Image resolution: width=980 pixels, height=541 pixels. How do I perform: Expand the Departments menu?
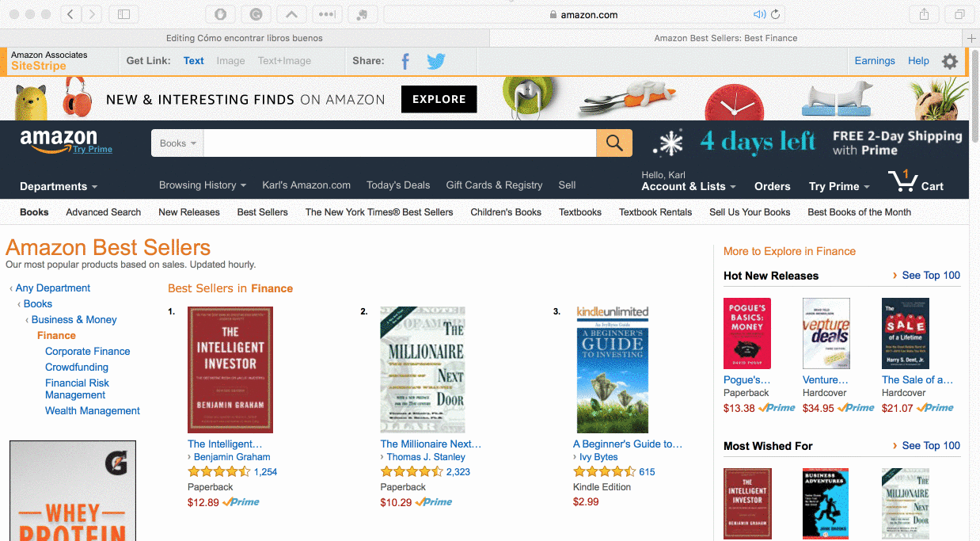59,186
